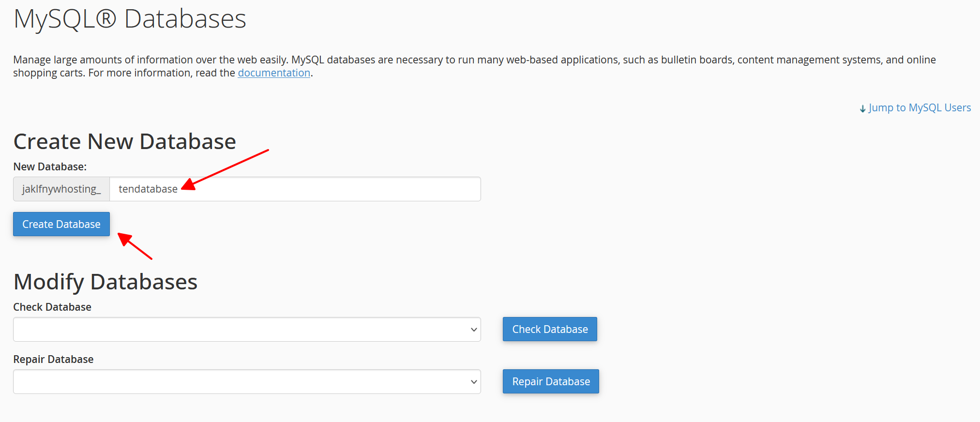This screenshot has height=422, width=980.
Task: Click the Modify Databases heading
Action: (x=106, y=282)
